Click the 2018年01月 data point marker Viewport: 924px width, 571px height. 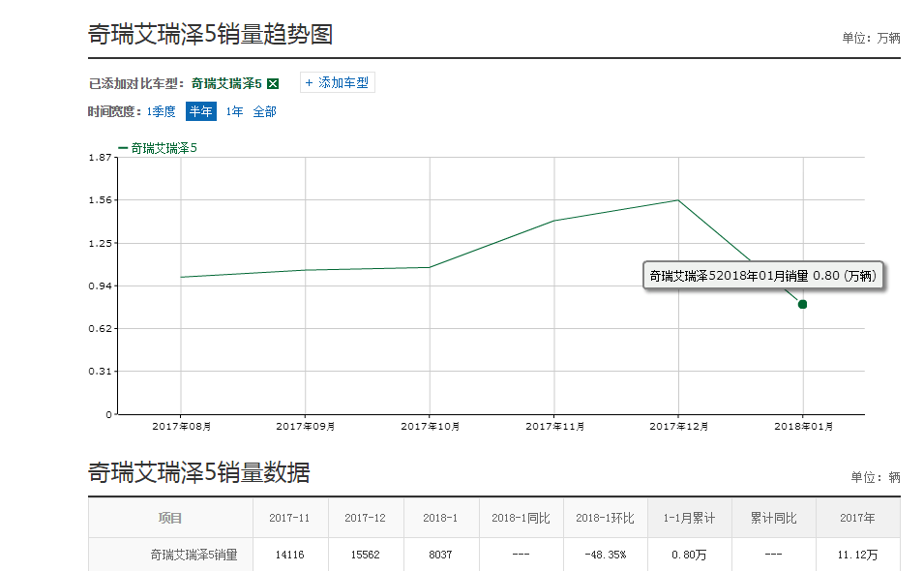coord(803,304)
